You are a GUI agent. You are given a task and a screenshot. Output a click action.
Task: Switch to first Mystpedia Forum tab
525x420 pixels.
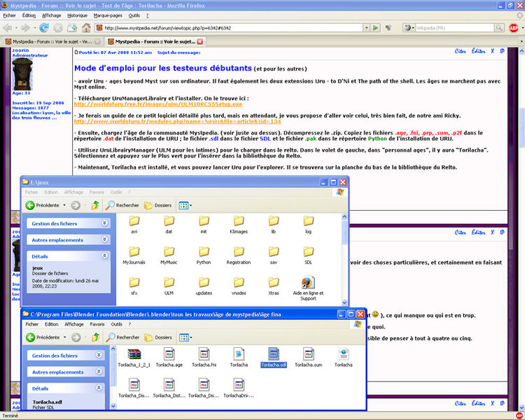pos(52,41)
